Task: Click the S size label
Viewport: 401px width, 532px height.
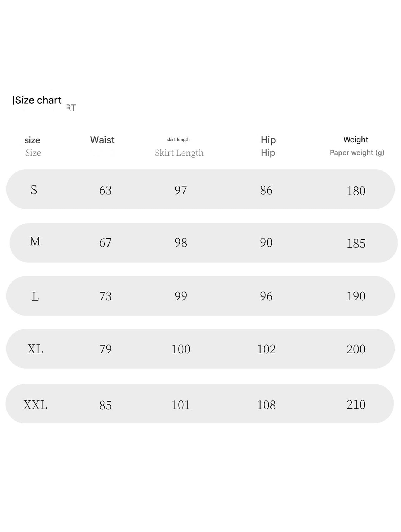Action: tap(34, 190)
